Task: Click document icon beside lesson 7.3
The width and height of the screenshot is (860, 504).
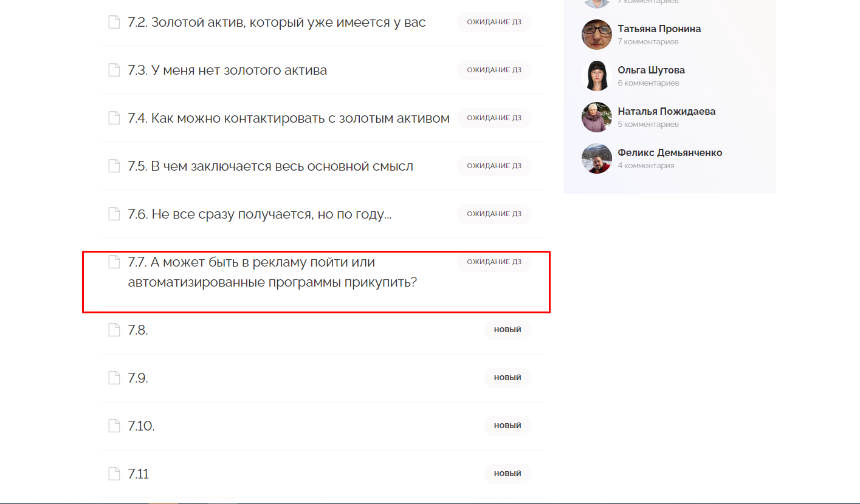Action: click(114, 70)
